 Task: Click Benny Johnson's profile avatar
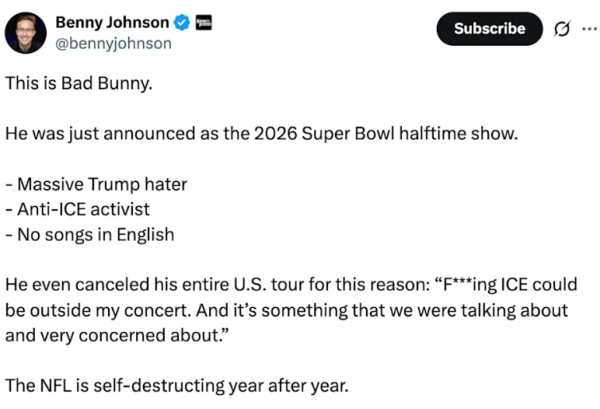point(25,32)
